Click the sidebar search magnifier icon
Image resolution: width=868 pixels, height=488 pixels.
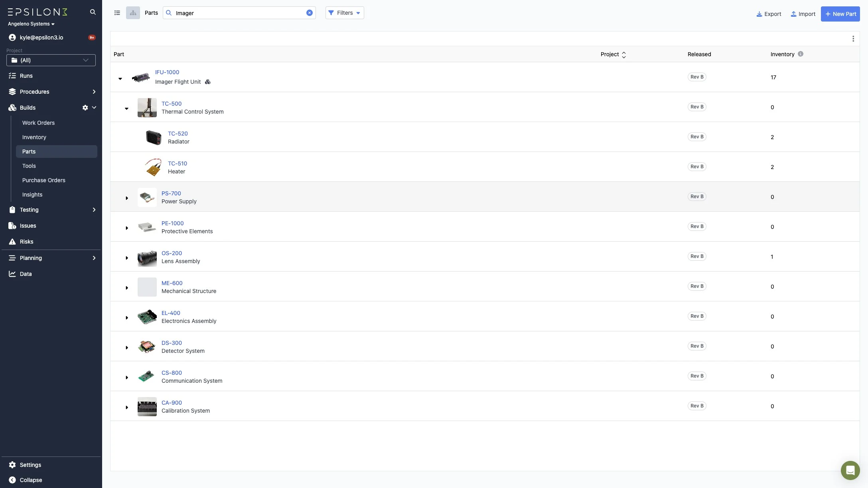[93, 12]
